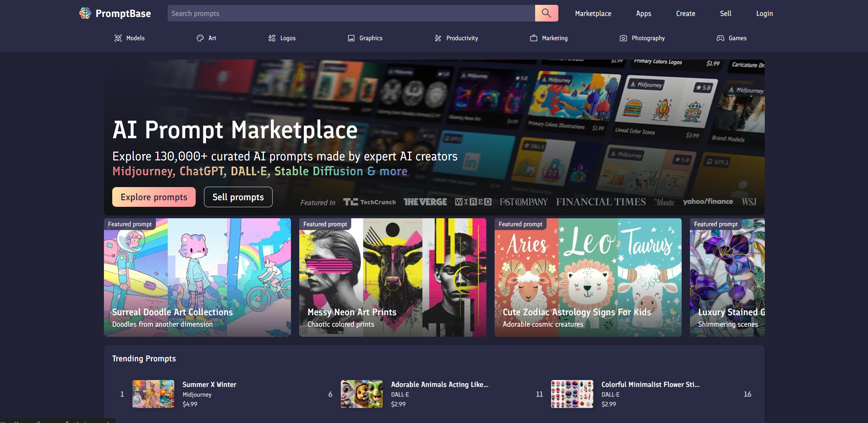Open the Marketplace menu item
868x423 pixels.
593,14
